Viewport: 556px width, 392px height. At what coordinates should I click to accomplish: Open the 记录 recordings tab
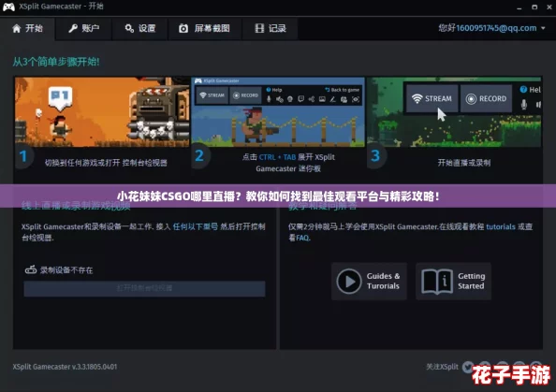[x=271, y=28]
